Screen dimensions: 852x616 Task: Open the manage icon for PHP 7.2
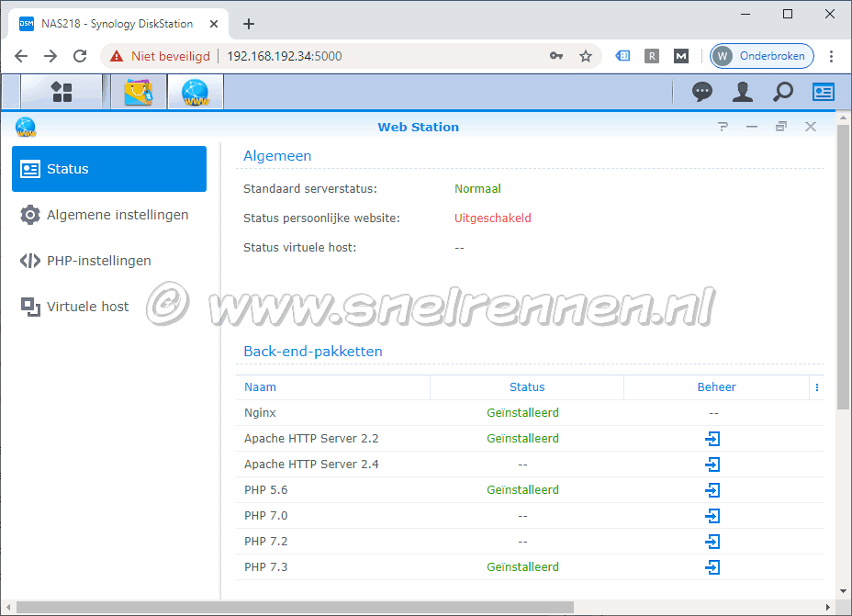(712, 542)
